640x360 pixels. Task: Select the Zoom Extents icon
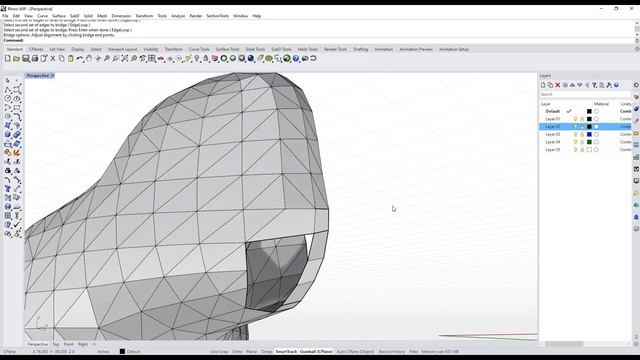[x=124, y=59]
